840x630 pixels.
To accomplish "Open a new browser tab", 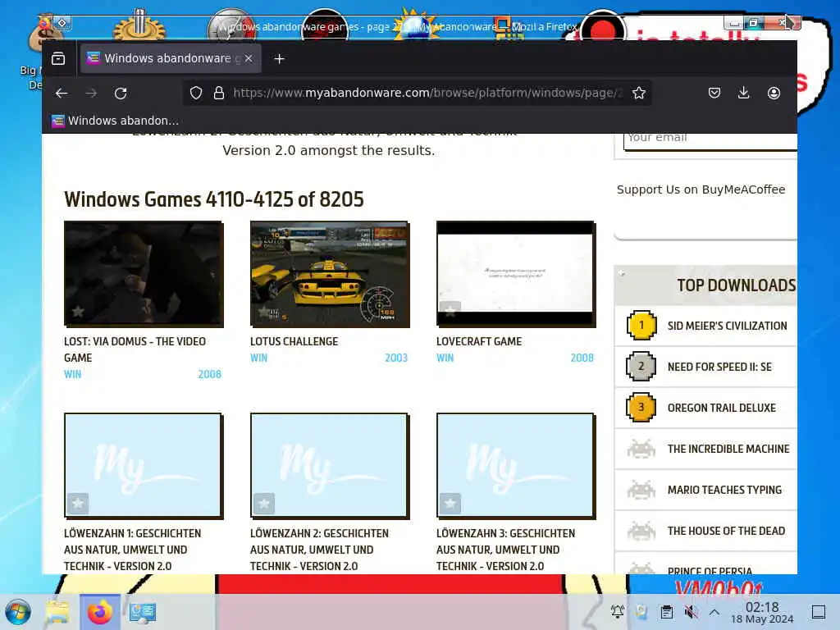I will click(279, 59).
